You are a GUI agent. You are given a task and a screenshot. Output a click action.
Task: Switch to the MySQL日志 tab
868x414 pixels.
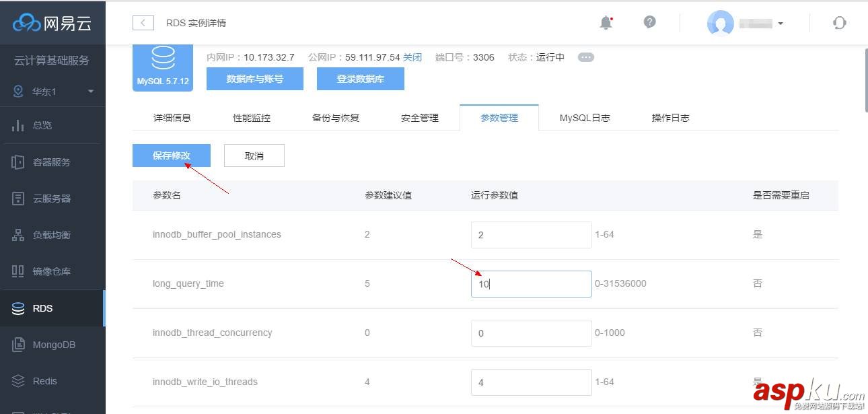pyautogui.click(x=585, y=118)
